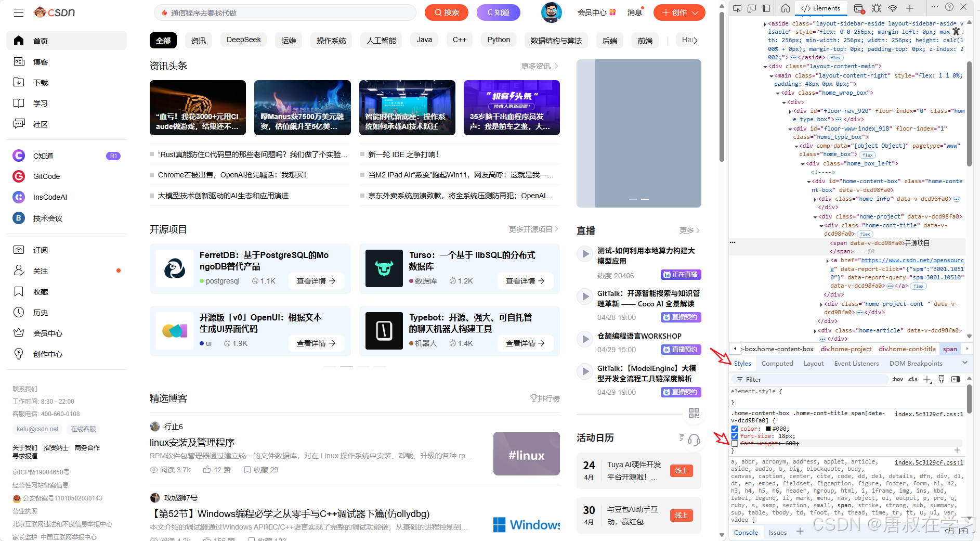Select the inspect element picker tool
Image resolution: width=980 pixels, height=541 pixels.
click(737, 8)
